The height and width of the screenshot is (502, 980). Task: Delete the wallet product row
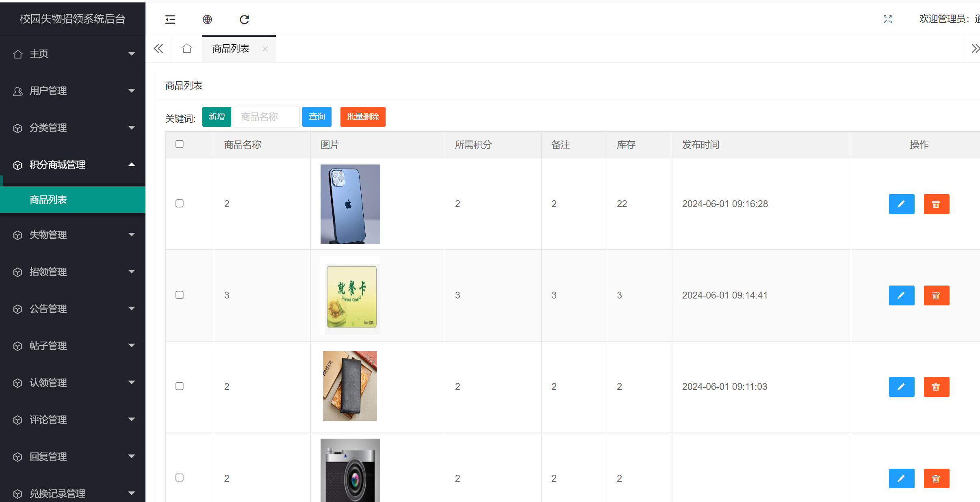[x=936, y=387]
